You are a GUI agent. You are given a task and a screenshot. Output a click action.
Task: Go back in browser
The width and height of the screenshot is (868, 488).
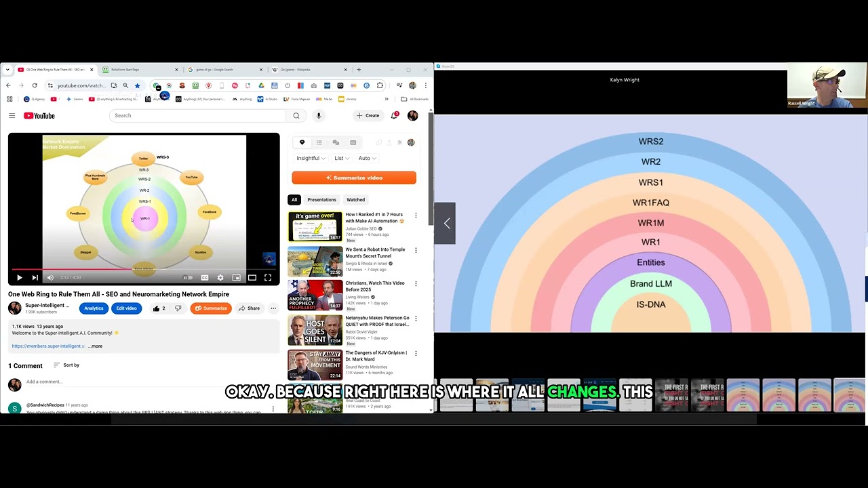pyautogui.click(x=8, y=85)
